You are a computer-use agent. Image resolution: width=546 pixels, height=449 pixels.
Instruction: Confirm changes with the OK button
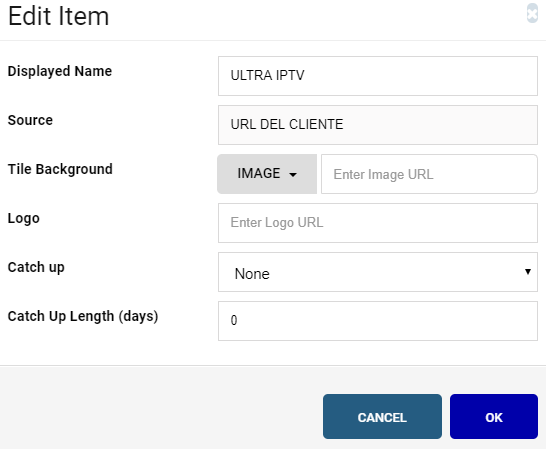tap(494, 417)
